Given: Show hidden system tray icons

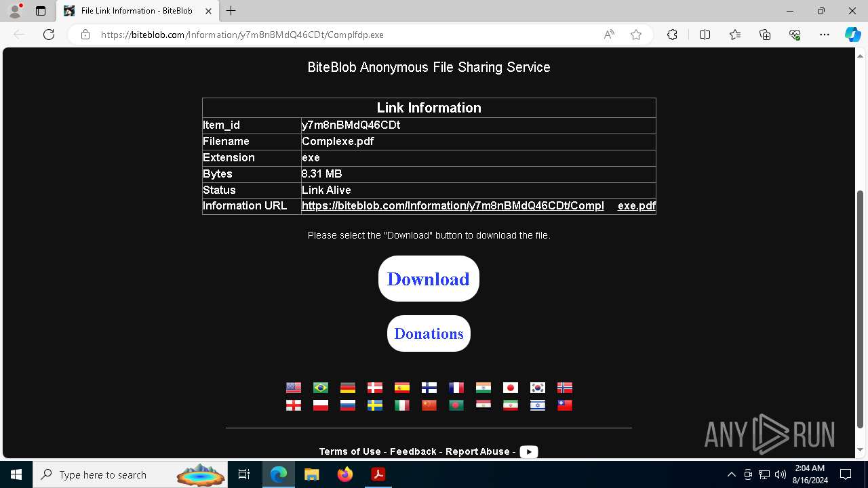Looking at the screenshot, I should pyautogui.click(x=731, y=474).
